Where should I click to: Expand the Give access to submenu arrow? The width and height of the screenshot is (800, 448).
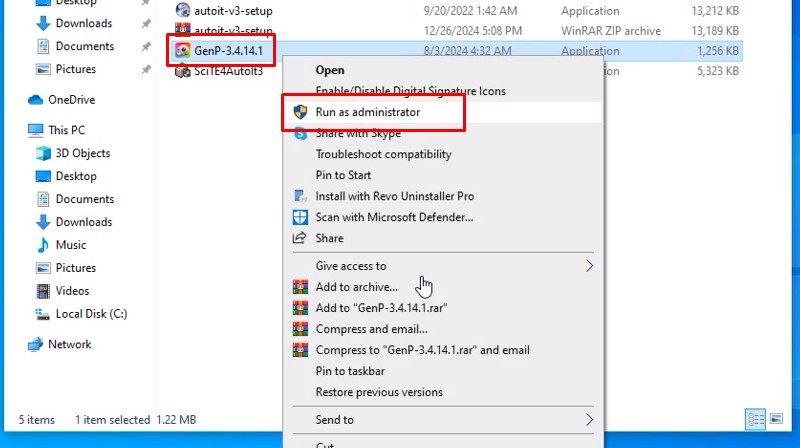click(589, 266)
